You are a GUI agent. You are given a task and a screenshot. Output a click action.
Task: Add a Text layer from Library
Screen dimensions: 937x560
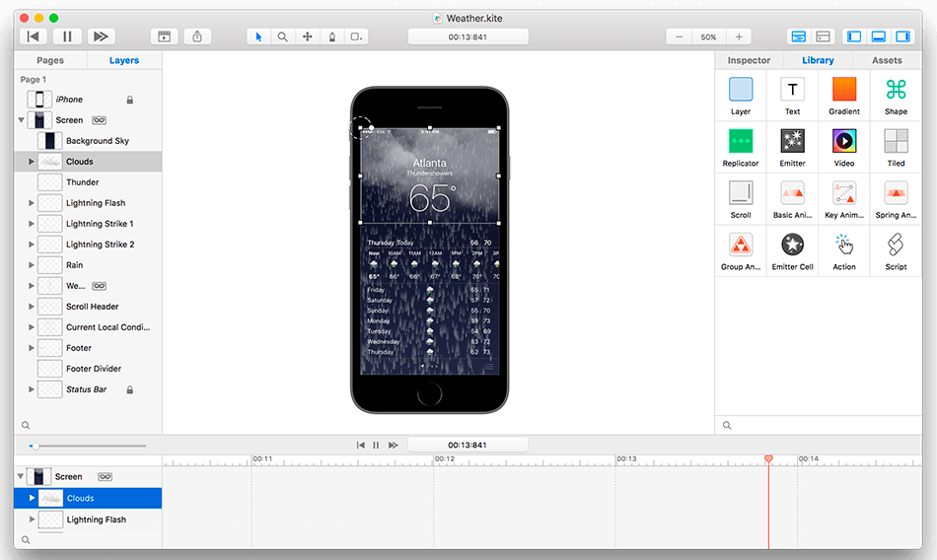coord(792,96)
